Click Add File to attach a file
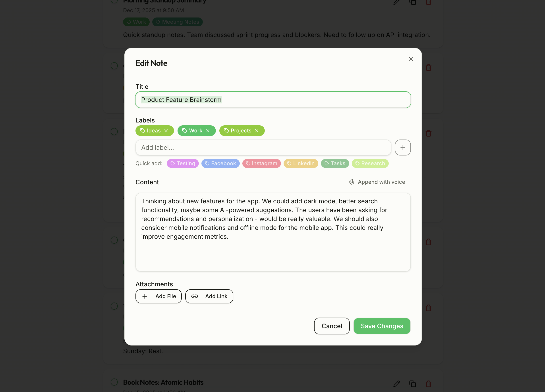This screenshot has height=392, width=545. 158,296
